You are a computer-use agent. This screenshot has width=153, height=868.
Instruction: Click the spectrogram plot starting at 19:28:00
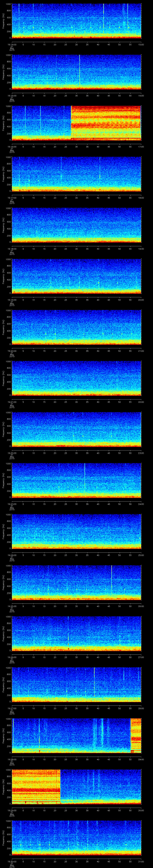(76, 736)
